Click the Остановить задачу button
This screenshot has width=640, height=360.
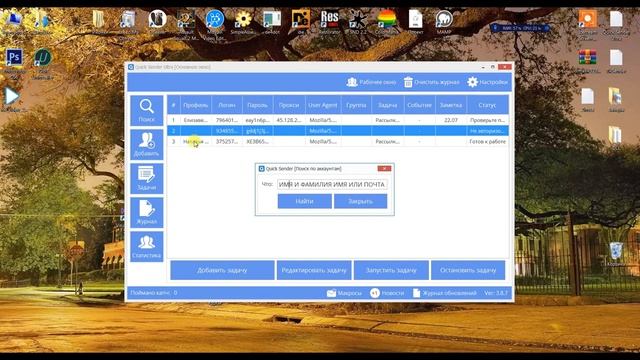pyautogui.click(x=468, y=270)
